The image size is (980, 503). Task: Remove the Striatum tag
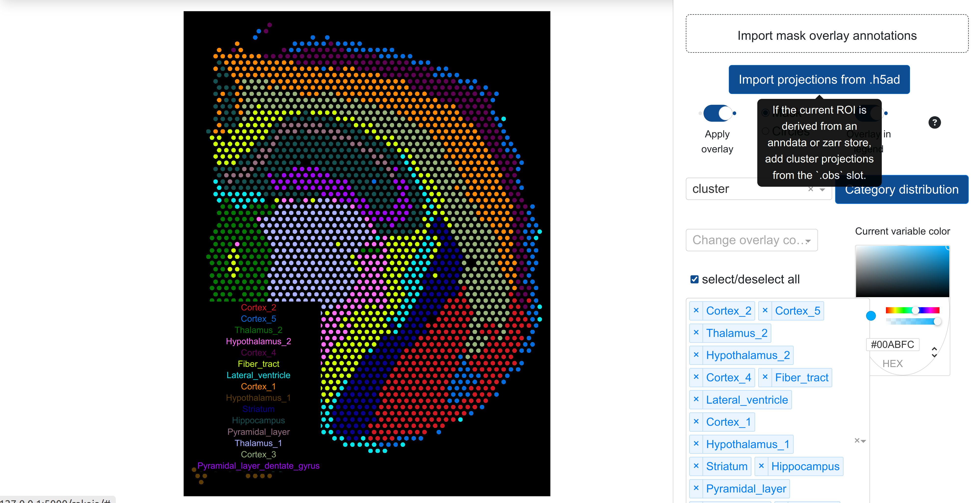[x=696, y=466]
